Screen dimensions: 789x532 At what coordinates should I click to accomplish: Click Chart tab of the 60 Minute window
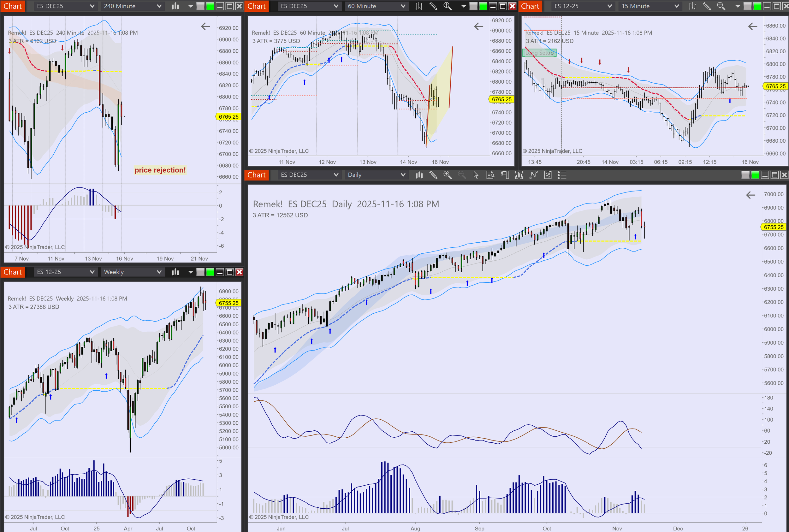(x=256, y=6)
